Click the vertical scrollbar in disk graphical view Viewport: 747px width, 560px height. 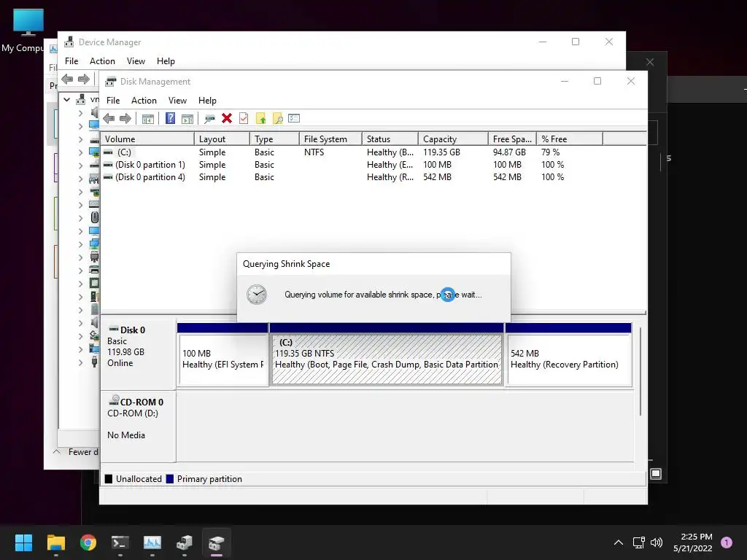point(640,371)
